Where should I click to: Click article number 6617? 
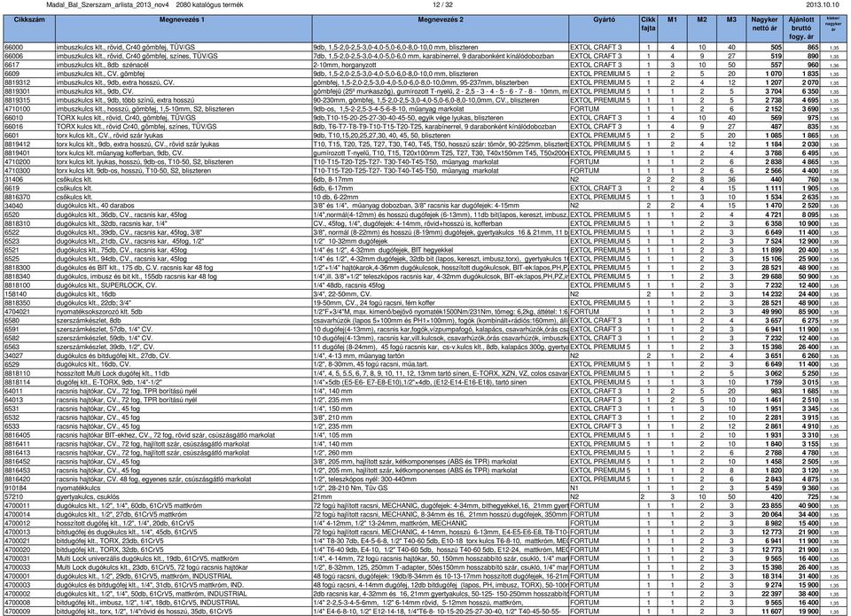tap(12, 65)
